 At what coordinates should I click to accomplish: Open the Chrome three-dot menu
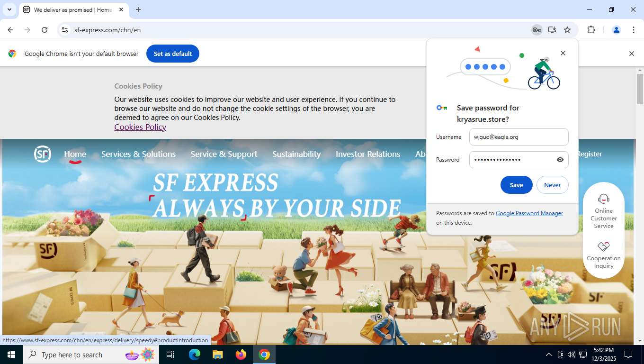[634, 30]
